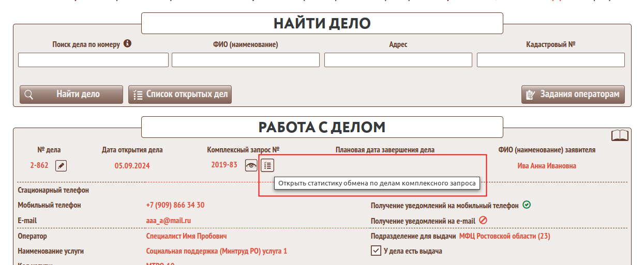The image size is (644, 265).
Task: Click green checkmark for mobile notifications
Action: click(527, 205)
